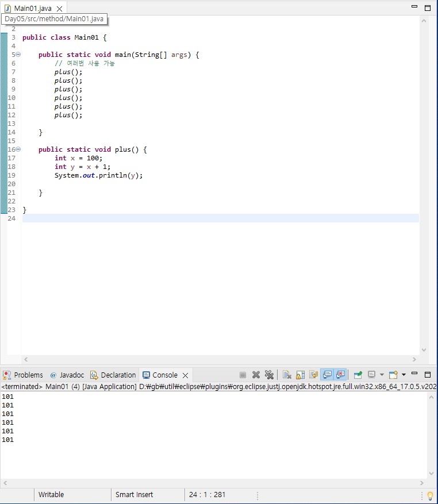Viewport: 438px width, 504px height.
Task: Place cursor on highlighted empty line 24
Action: pos(220,218)
